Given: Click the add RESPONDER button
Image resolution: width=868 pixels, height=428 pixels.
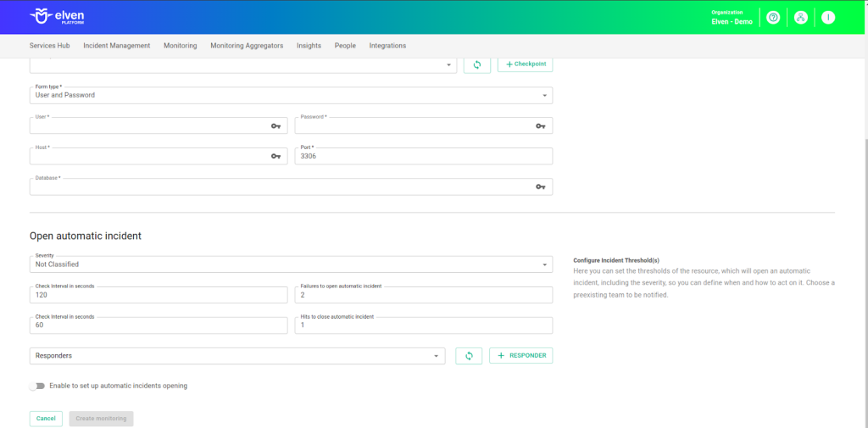Looking at the screenshot, I should (520, 356).
